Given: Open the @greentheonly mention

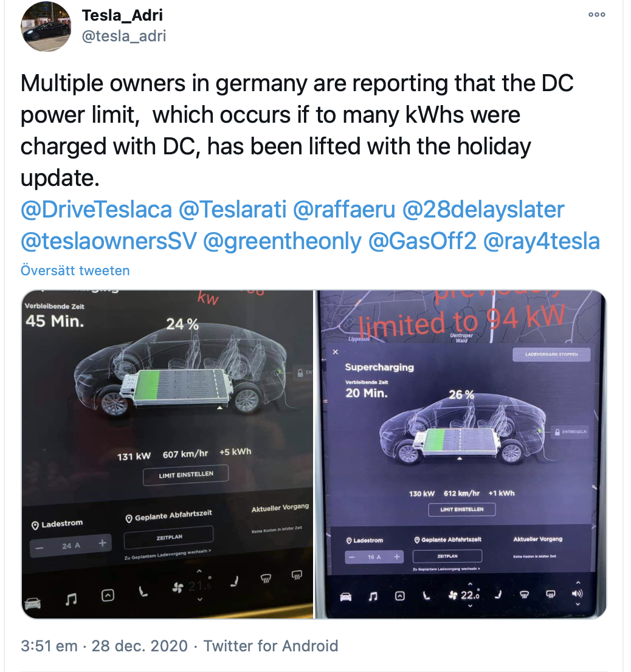Looking at the screenshot, I should pyautogui.click(x=282, y=241).
